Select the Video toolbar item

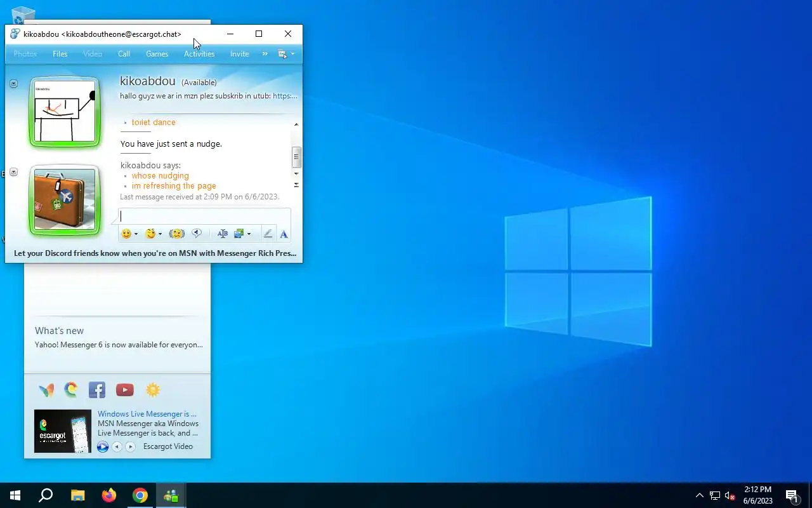[93, 54]
